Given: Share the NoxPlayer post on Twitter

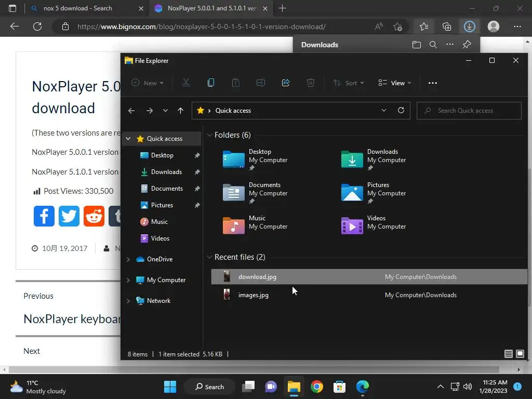Looking at the screenshot, I should (69, 216).
